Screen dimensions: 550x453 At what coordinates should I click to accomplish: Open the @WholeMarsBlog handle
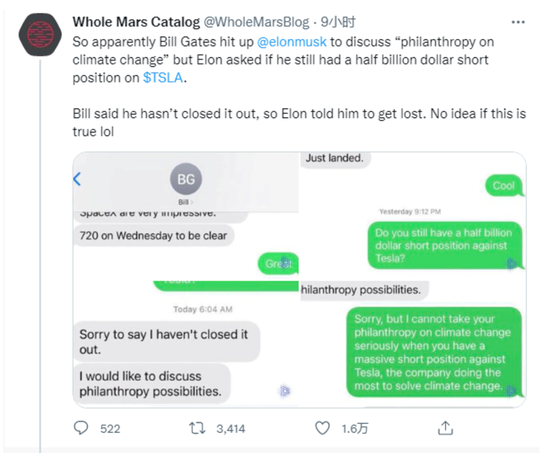pyautogui.click(x=256, y=22)
